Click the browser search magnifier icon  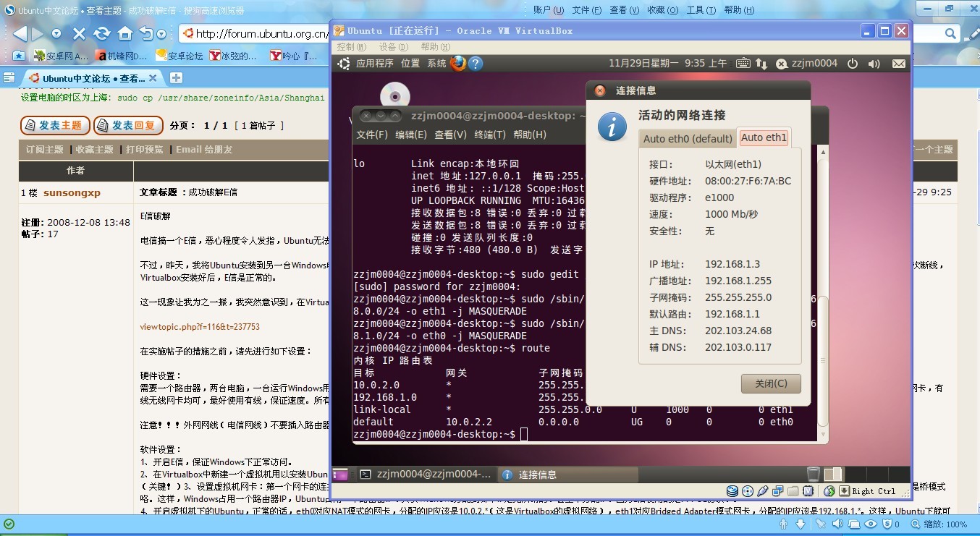point(951,33)
